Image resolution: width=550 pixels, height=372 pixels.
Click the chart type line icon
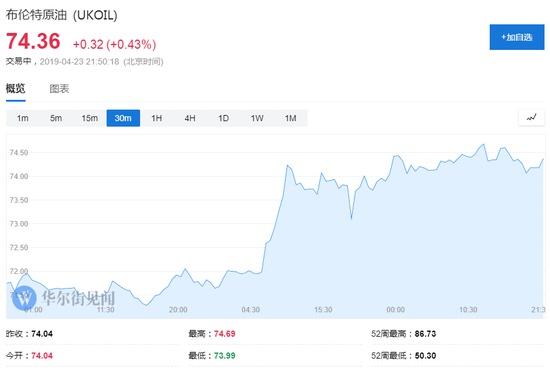tap(531, 117)
